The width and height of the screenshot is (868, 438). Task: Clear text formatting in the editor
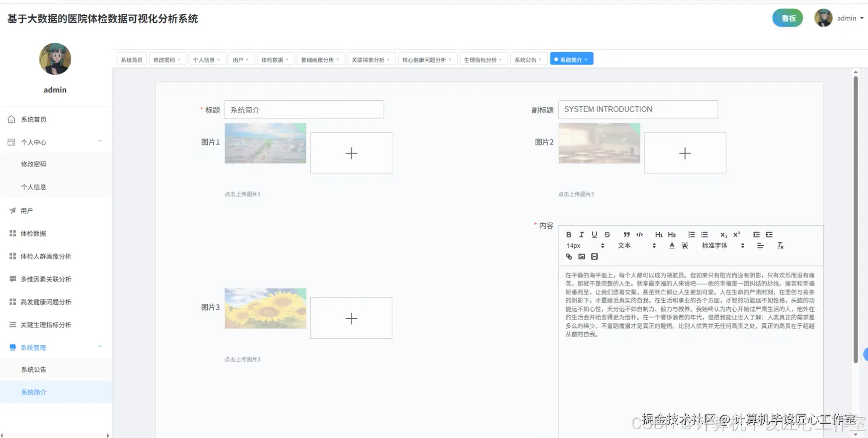[780, 245]
